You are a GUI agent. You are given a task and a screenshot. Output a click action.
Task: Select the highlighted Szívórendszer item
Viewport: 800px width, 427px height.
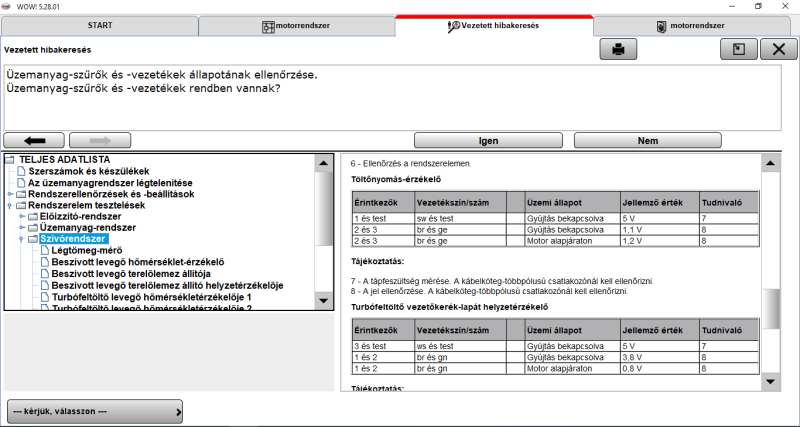73,239
